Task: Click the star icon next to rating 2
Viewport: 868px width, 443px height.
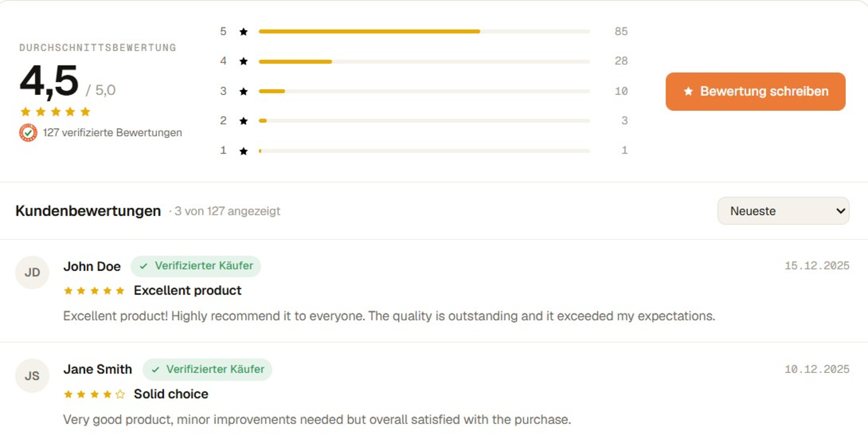Action: click(x=244, y=121)
